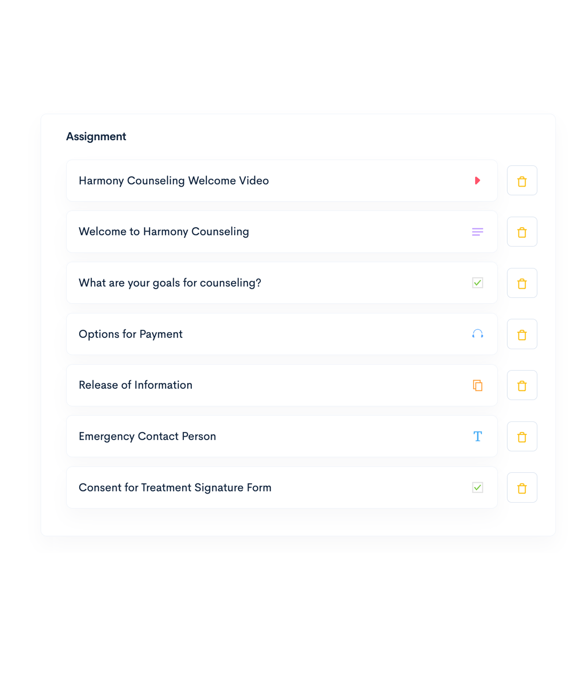The width and height of the screenshot is (588, 700).
Task: Click the text input icon on Emergency Contact Person
Action: 477,436
